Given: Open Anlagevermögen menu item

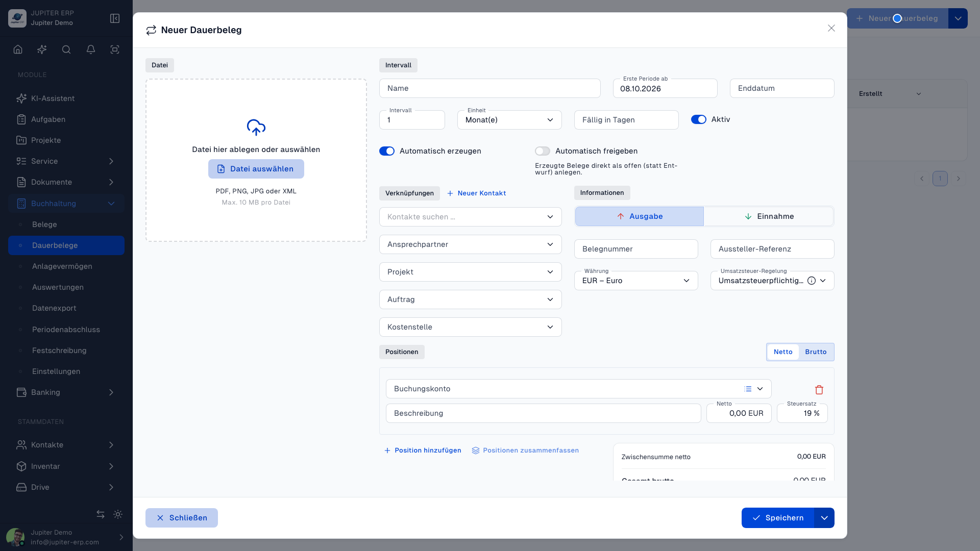Looking at the screenshot, I should click(x=66, y=266).
